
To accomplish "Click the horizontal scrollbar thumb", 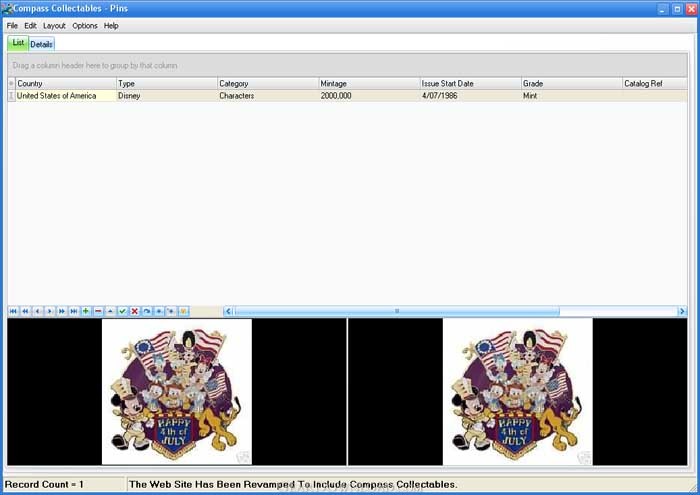I will click(397, 311).
